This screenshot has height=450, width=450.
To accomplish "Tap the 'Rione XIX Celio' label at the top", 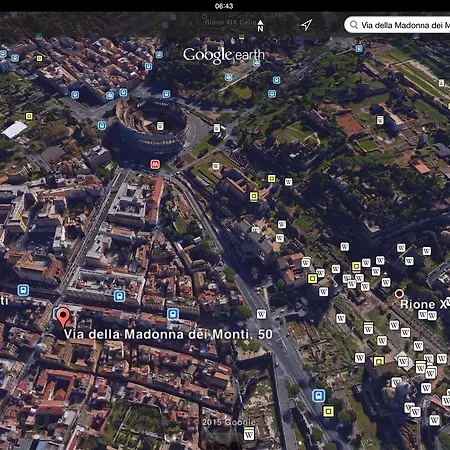I will coord(230,22).
